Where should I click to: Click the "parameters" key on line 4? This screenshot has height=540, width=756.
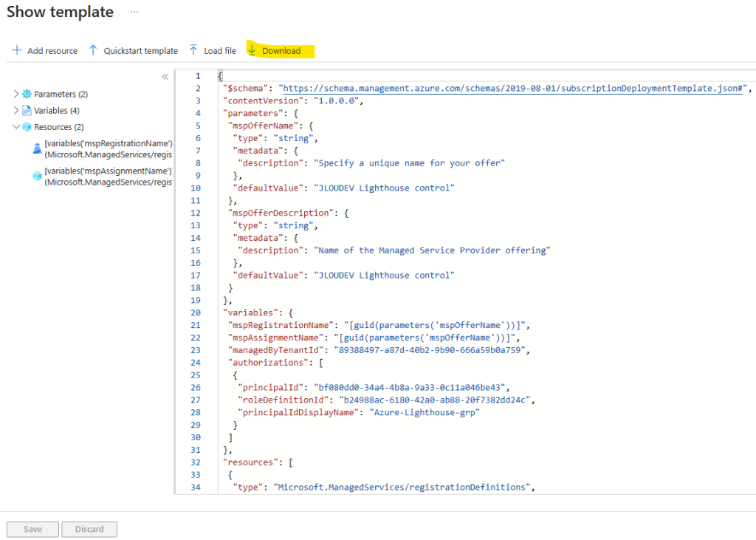click(x=253, y=114)
